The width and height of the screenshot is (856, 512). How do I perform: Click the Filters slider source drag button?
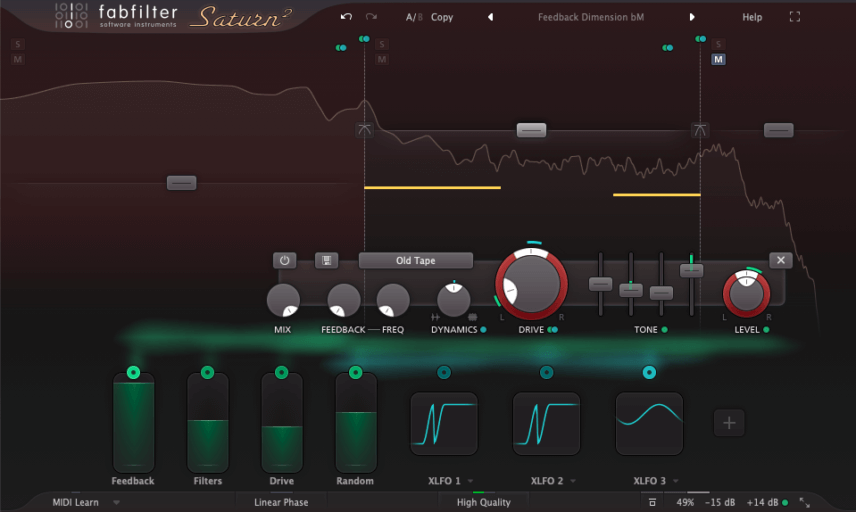[x=207, y=372]
